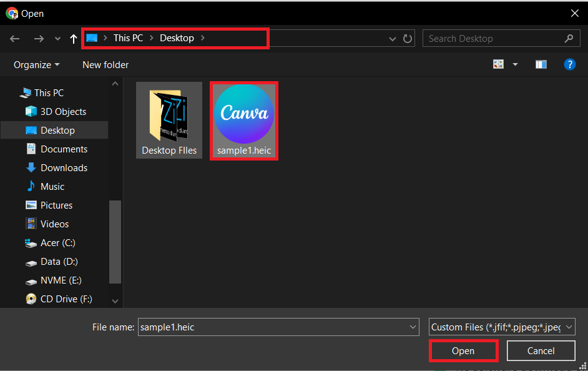588x371 pixels.
Task: Click inside the Search Desktop box
Action: 493,38
